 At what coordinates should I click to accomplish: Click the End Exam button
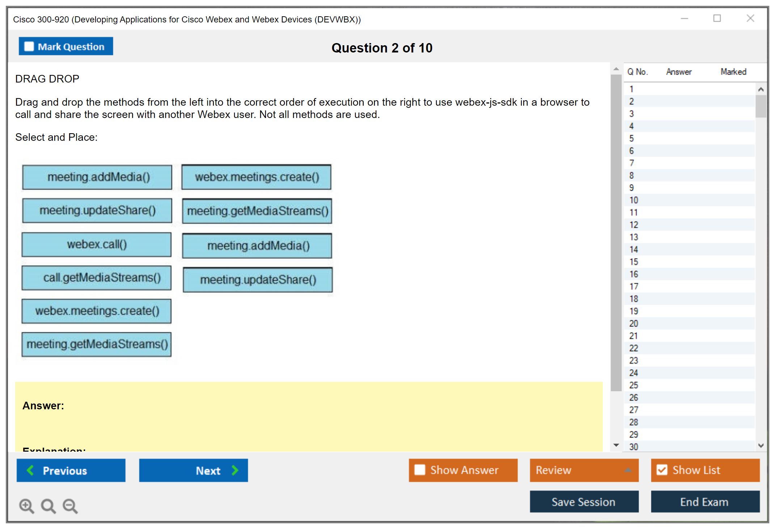(x=705, y=502)
